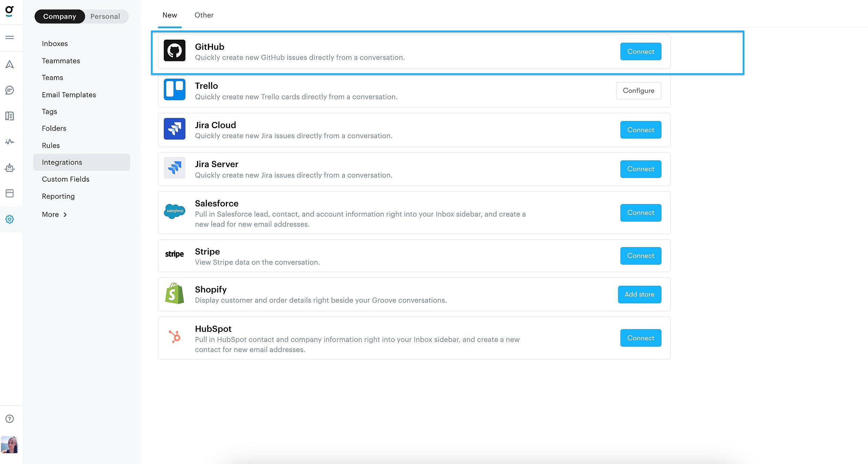Select the New integrations tab
Viewport: 868px width, 464px height.
pyautogui.click(x=170, y=15)
